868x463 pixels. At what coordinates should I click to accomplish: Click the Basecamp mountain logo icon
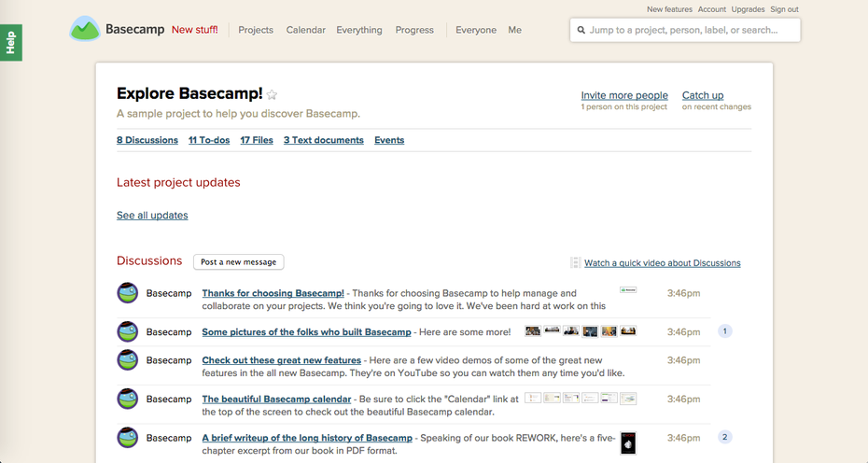(85, 29)
